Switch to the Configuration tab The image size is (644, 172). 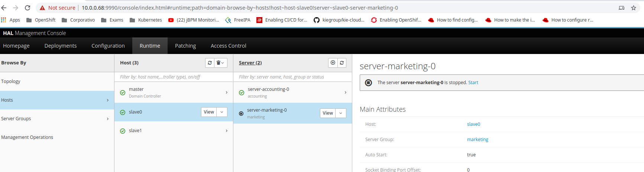click(108, 46)
